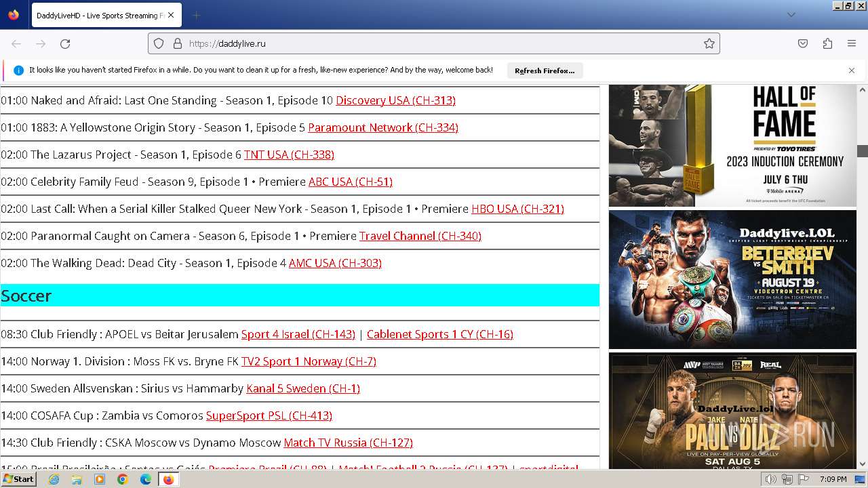Click the network tray icon
Screen dimensions: 868x488
point(787,479)
